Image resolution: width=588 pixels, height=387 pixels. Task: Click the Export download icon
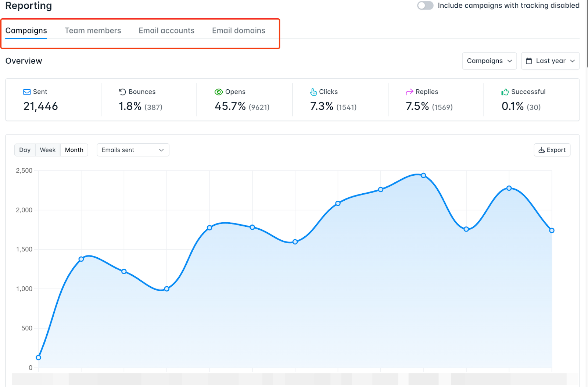(541, 150)
